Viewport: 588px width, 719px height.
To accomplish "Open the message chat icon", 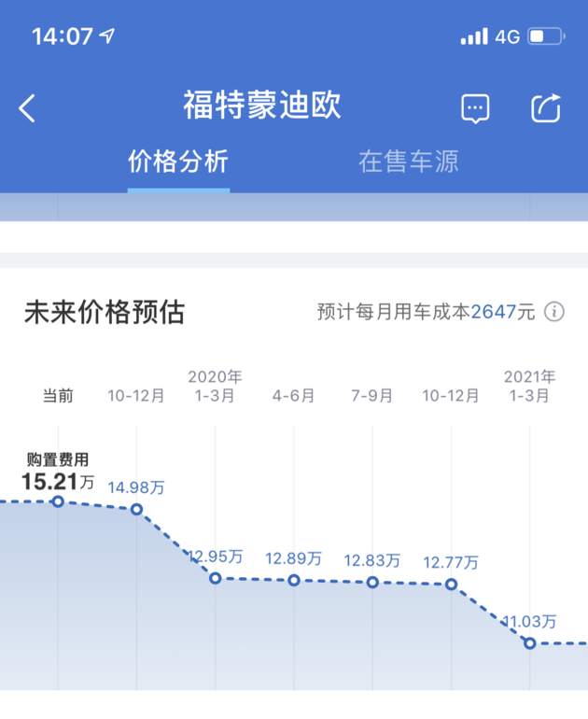I will coord(475,108).
